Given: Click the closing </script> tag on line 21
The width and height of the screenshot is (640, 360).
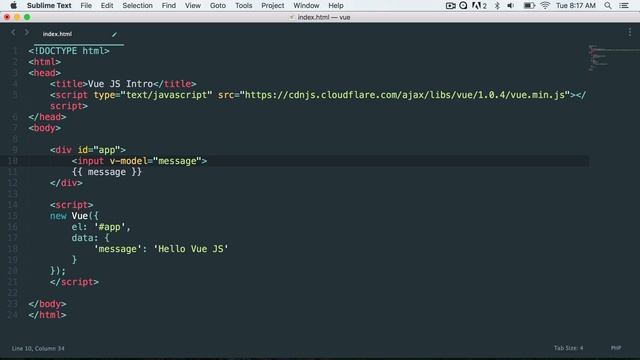Looking at the screenshot, I should point(74,282).
